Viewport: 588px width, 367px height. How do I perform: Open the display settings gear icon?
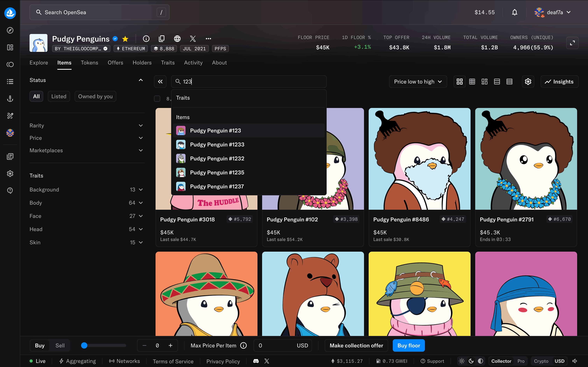528,82
